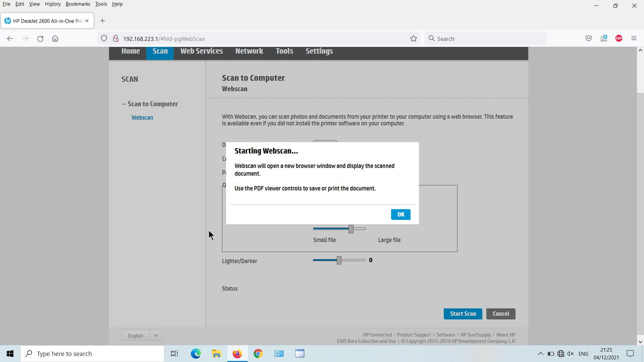The width and height of the screenshot is (644, 362).
Task: Select Webscan in the sidebar
Action: point(142,118)
